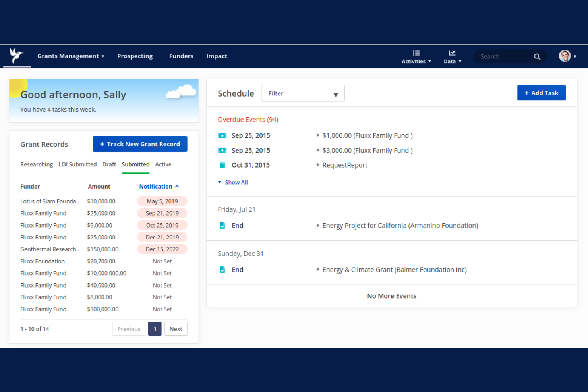Open the Impact menu item
Viewport: 588px width, 392px height.
[x=217, y=56]
